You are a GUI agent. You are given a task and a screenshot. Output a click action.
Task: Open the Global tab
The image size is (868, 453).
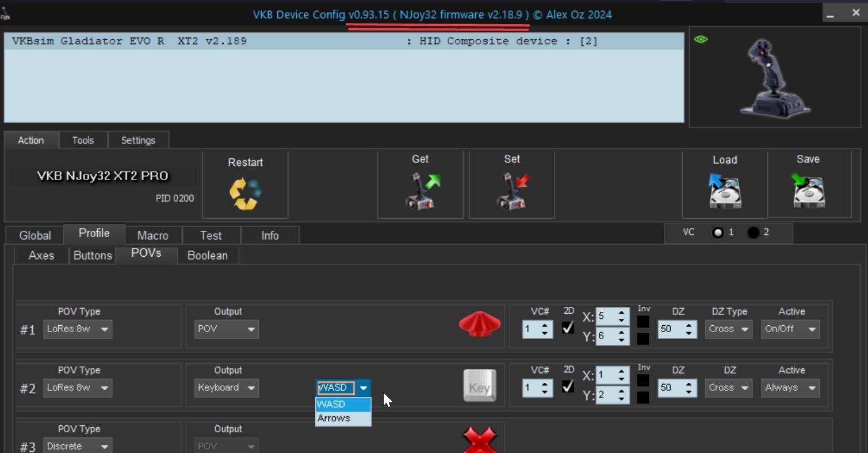tap(35, 235)
